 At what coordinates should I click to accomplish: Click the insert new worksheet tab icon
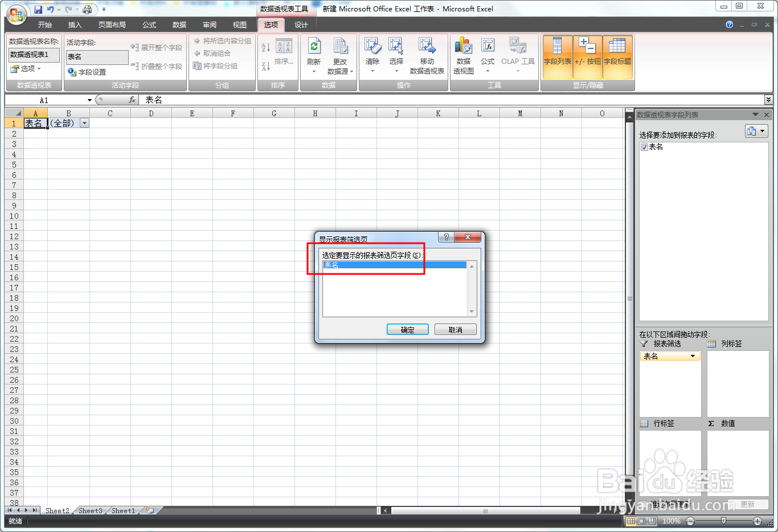click(150, 510)
